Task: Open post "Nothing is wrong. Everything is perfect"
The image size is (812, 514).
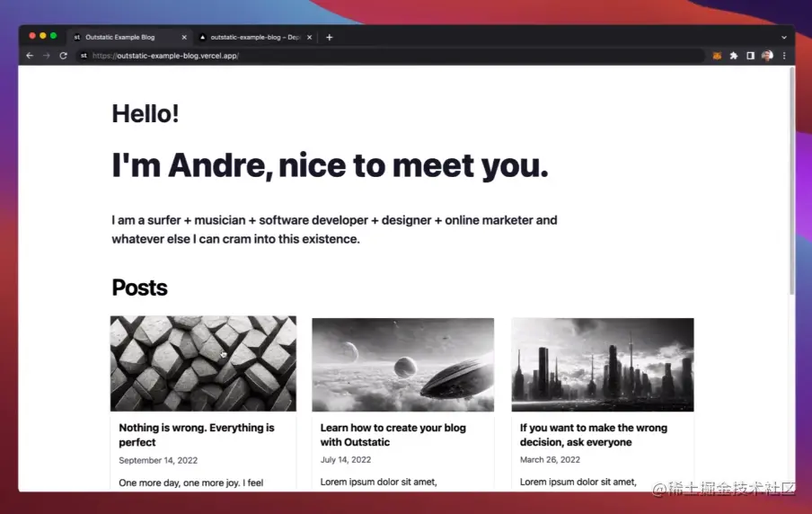Action: [x=197, y=435]
